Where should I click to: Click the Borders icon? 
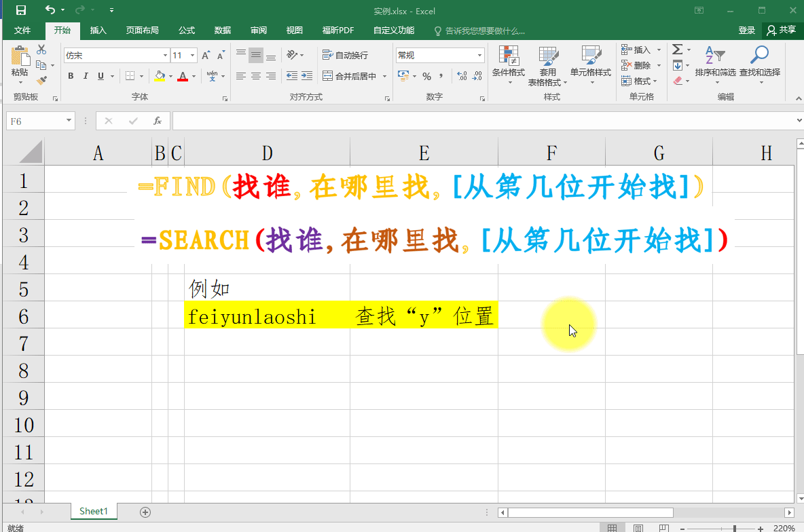130,76
